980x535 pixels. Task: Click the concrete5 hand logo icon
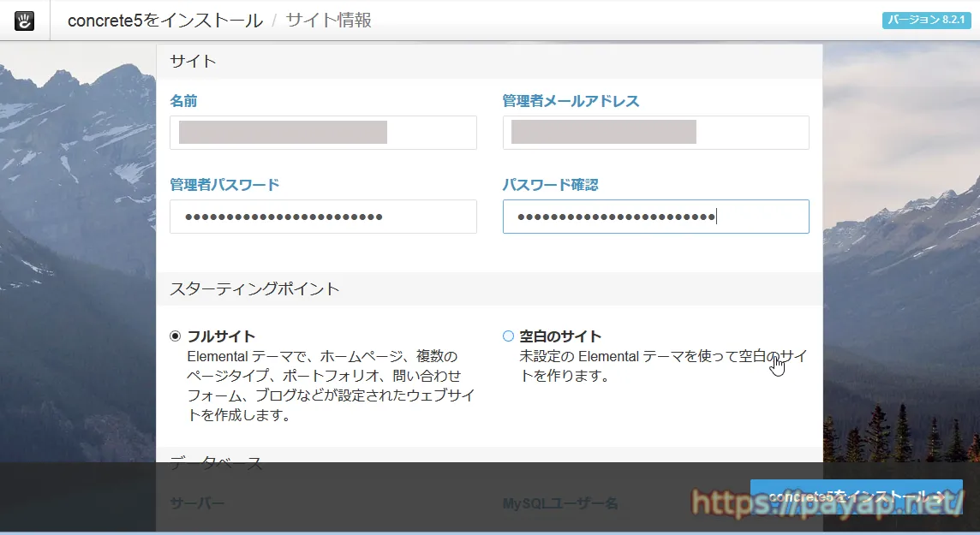click(24, 21)
